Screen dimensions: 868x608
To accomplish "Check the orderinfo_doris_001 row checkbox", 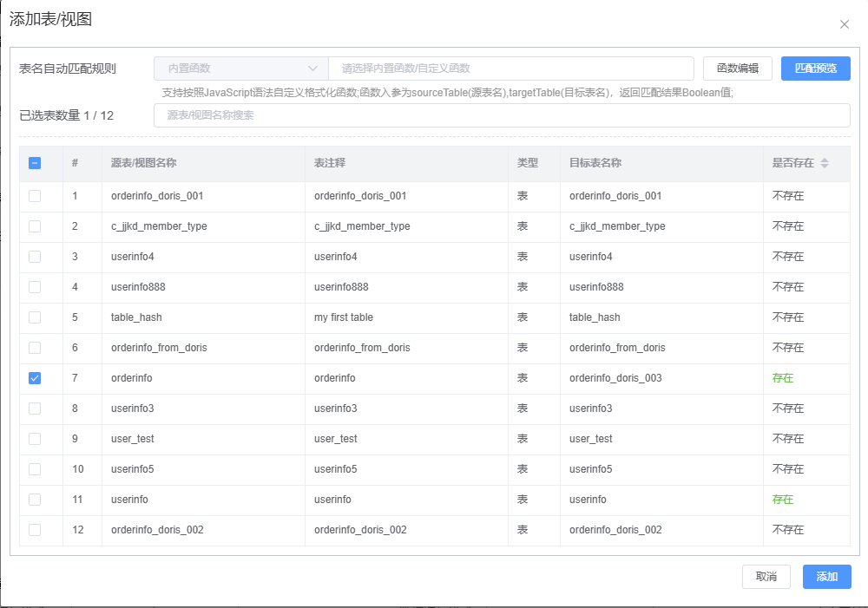I will (x=36, y=196).
